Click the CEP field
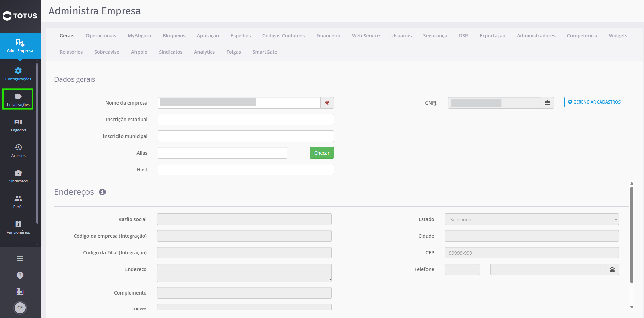Screen dimensions: 644x318 (532, 253)
